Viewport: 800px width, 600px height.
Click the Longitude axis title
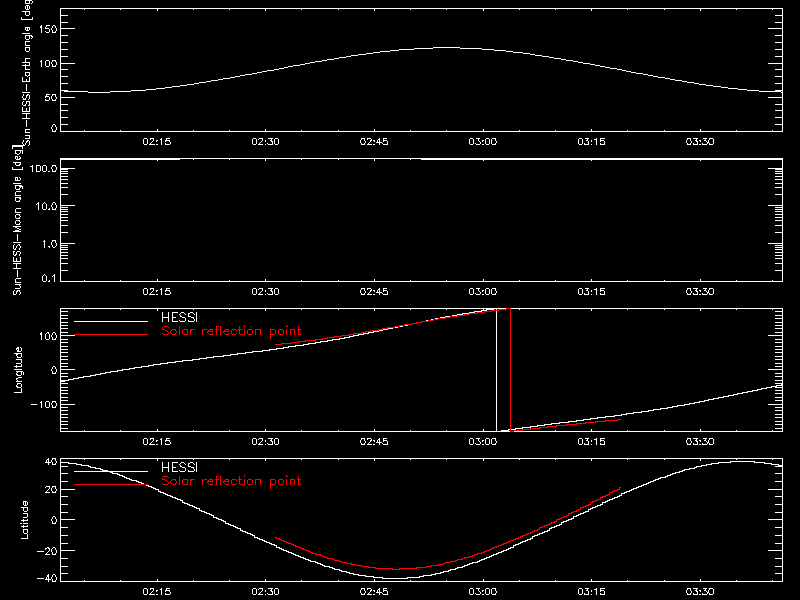coord(18,370)
